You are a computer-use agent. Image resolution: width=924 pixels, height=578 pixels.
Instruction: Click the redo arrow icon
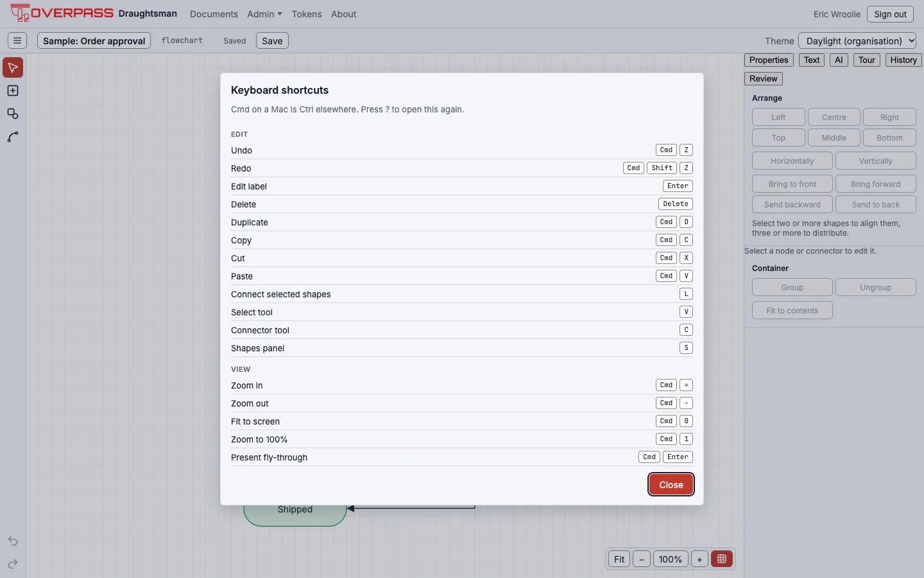[13, 564]
